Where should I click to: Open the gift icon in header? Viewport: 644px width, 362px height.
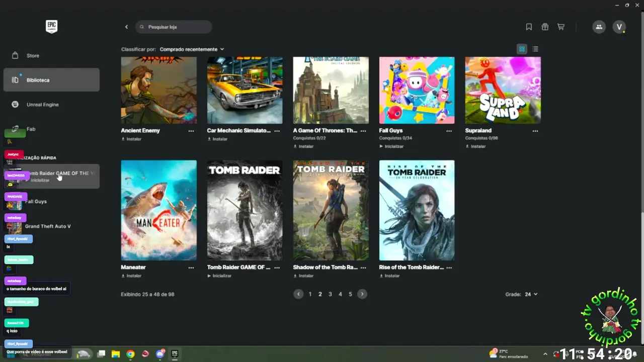click(x=545, y=27)
